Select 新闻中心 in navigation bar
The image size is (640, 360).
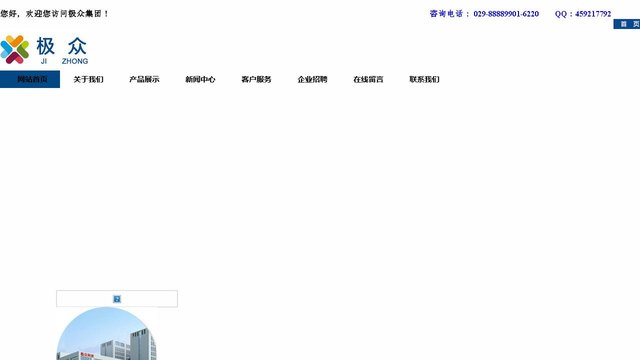pyautogui.click(x=200, y=79)
